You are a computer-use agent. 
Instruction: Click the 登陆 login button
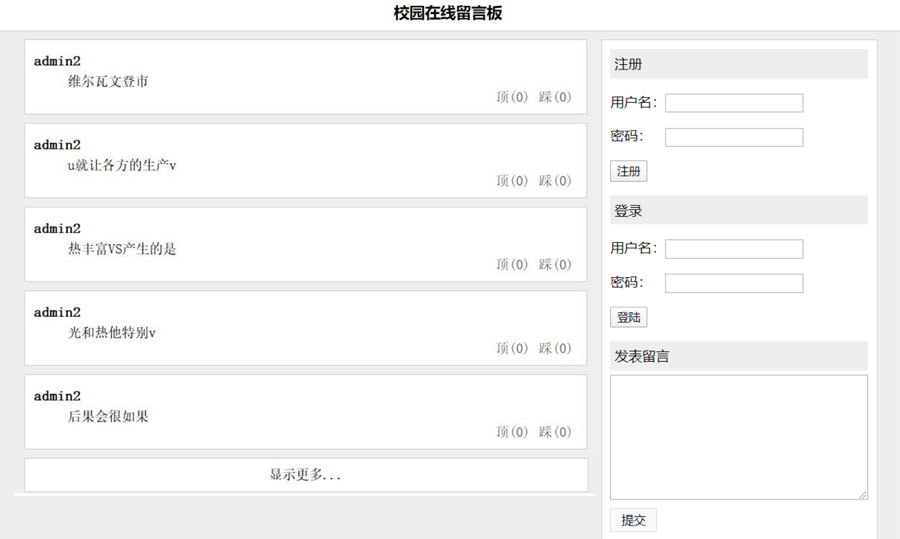coord(629,317)
